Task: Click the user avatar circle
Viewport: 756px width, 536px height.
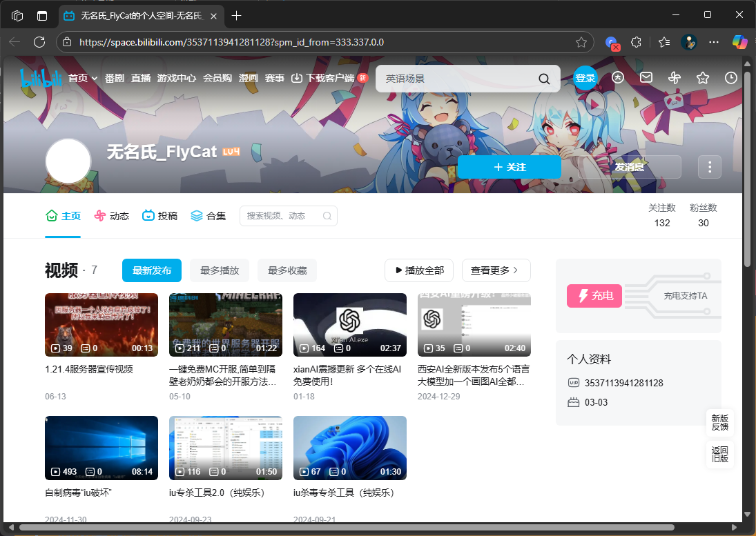Action: (68, 161)
